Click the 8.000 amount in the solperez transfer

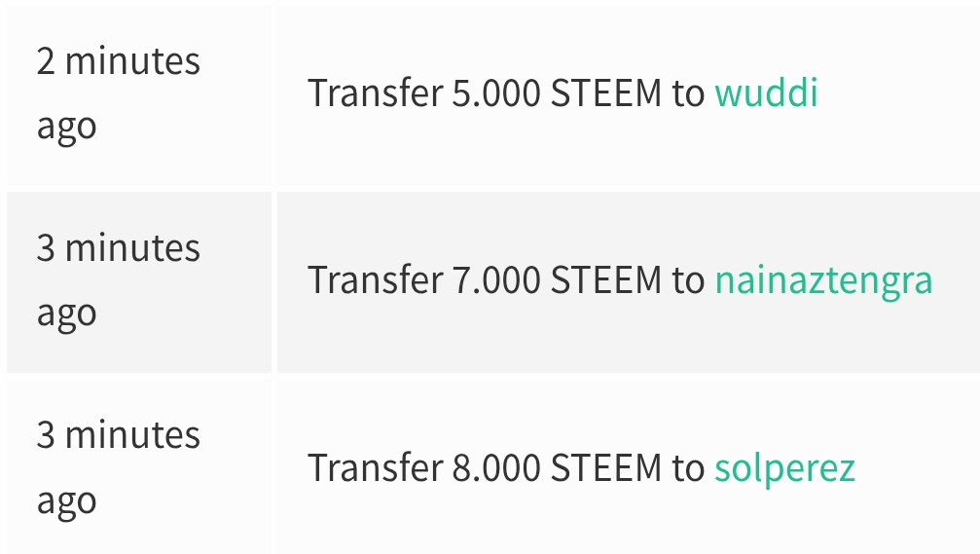496,468
